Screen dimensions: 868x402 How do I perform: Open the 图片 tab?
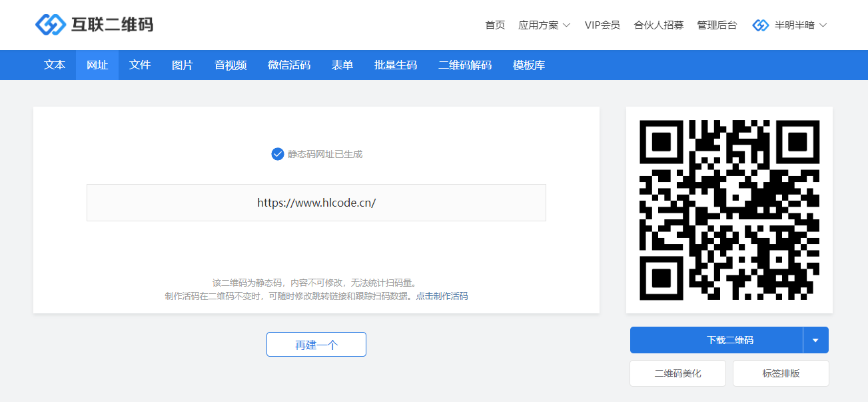(183, 65)
